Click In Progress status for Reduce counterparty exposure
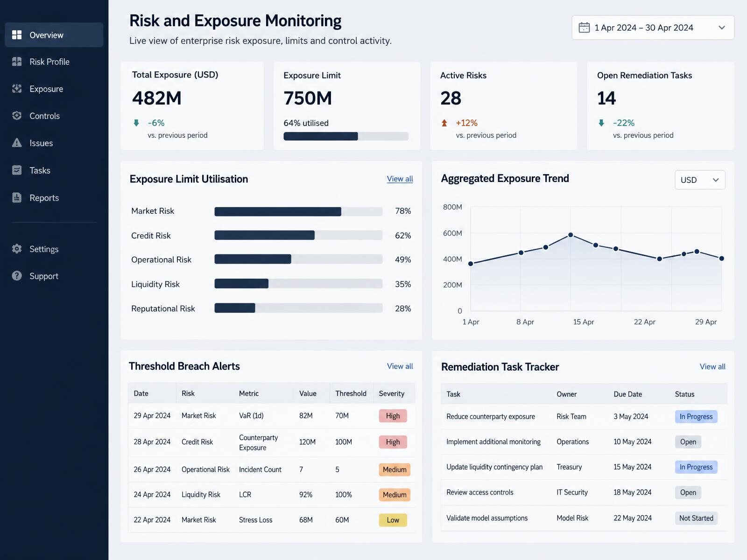The width and height of the screenshot is (747, 560). click(x=696, y=417)
